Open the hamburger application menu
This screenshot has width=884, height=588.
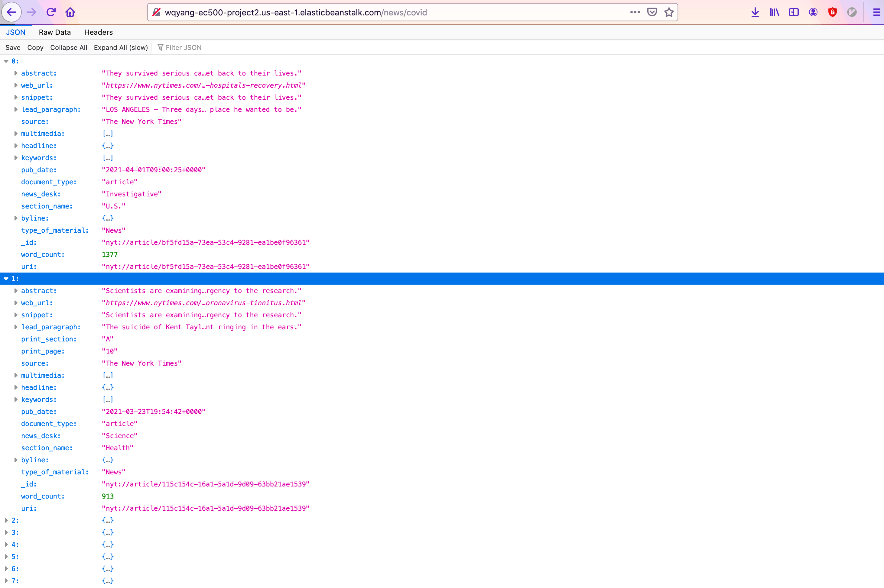pos(876,12)
